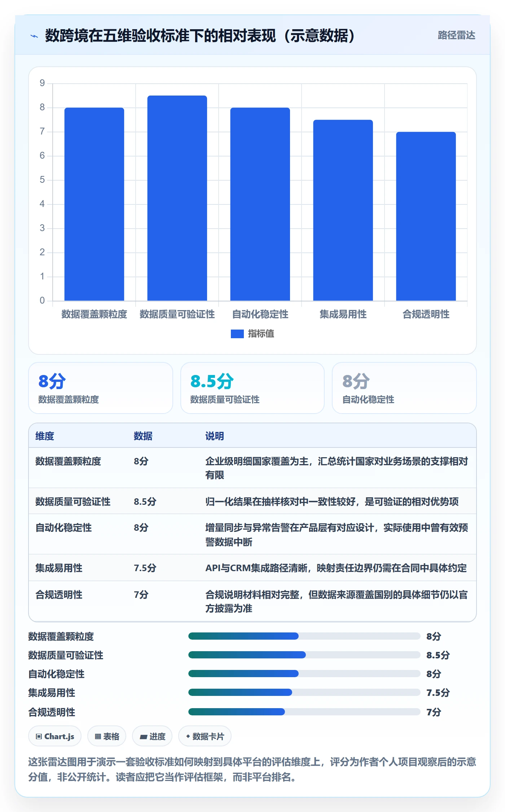505x812 pixels.
Task: Click the 集成易用性 bar in the bar chart
Action: [x=343, y=210]
